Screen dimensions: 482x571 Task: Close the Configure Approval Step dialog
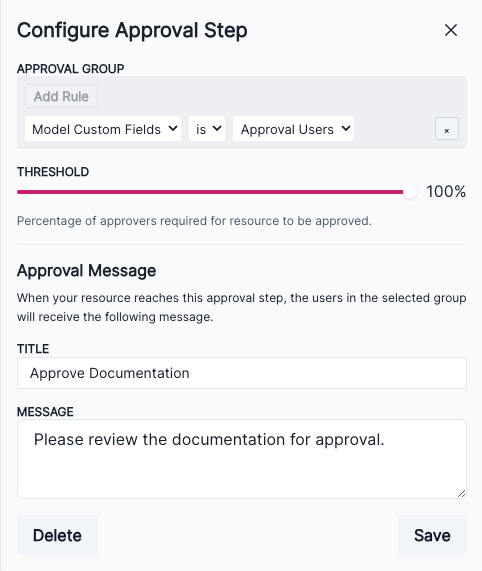451,30
